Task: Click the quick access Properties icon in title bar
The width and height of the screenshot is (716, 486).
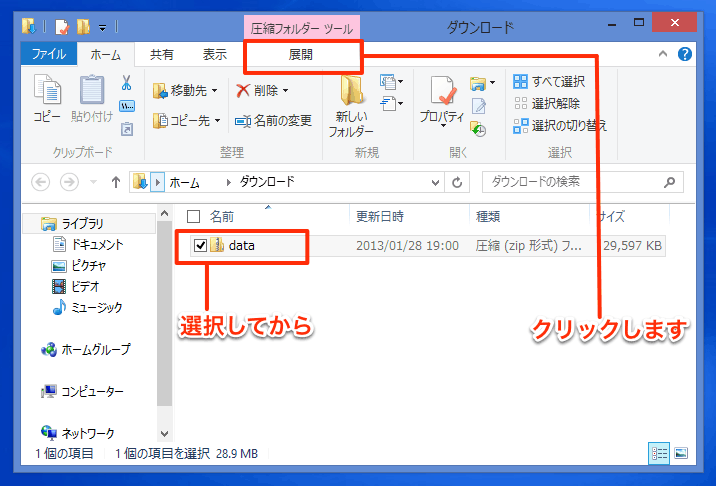Action: coord(62,27)
